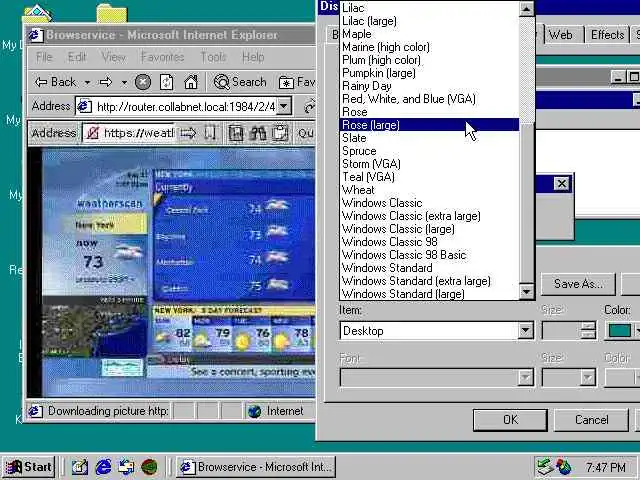
Task: Click OK in Display Properties
Action: pos(510,420)
